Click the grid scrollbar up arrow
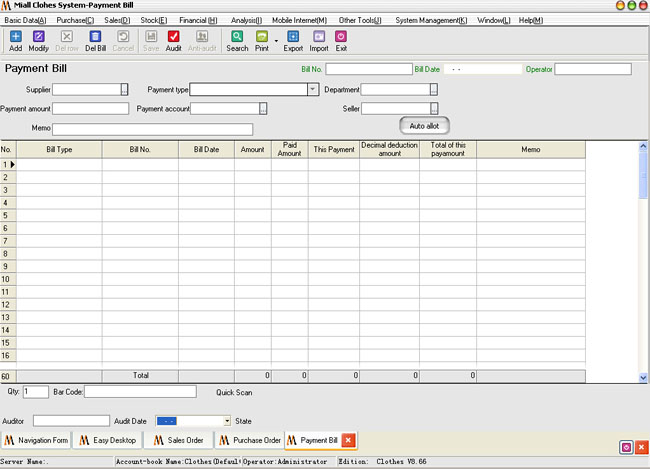Viewport: 650px width, 469px height. tap(643, 146)
